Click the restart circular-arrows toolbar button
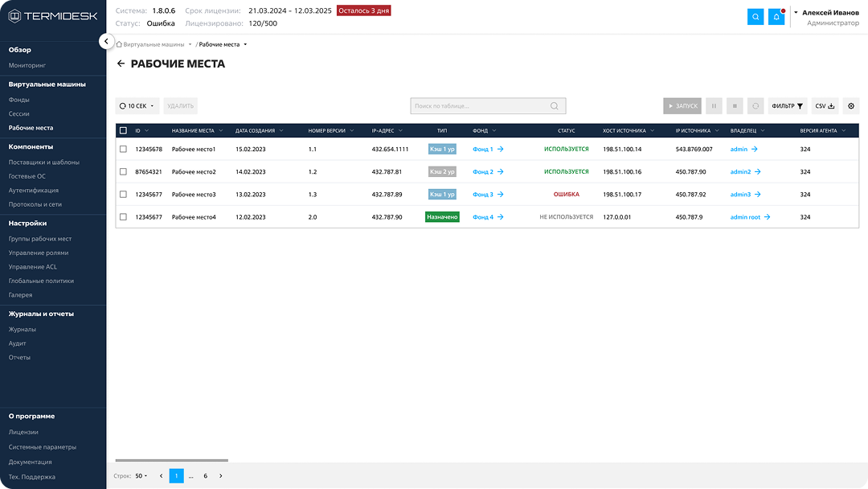The image size is (868, 489). pyautogui.click(x=755, y=106)
